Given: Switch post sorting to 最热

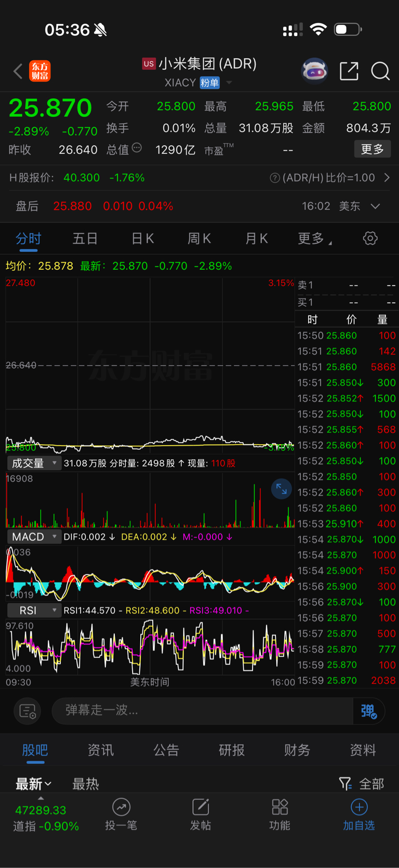Looking at the screenshot, I should coord(86,784).
